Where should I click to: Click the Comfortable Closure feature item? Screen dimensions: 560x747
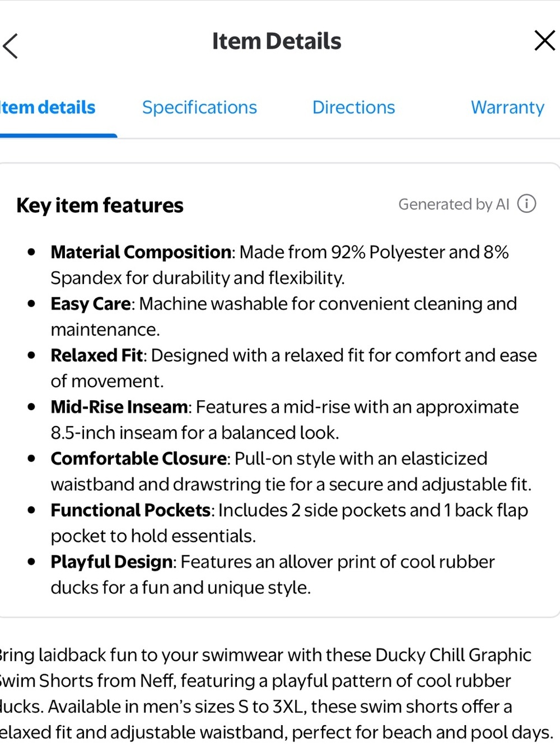291,471
